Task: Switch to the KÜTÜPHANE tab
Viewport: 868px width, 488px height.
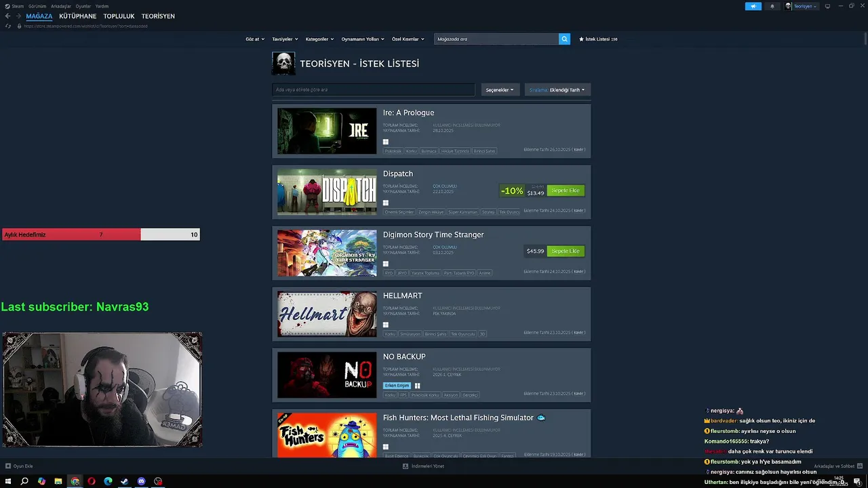Action: click(78, 16)
